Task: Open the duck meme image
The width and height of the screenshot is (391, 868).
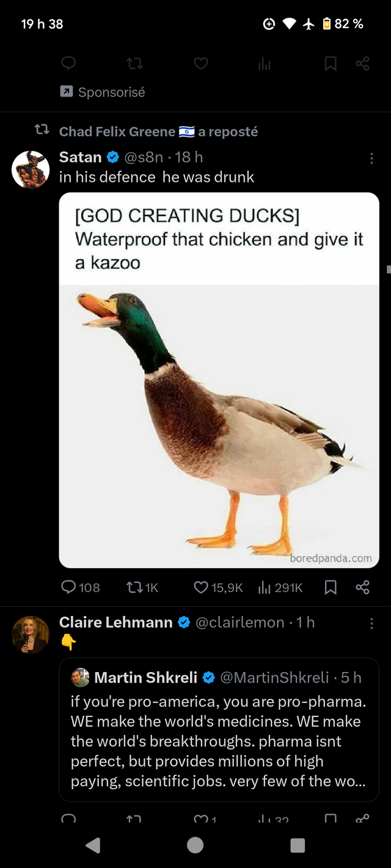Action: pos(219,380)
